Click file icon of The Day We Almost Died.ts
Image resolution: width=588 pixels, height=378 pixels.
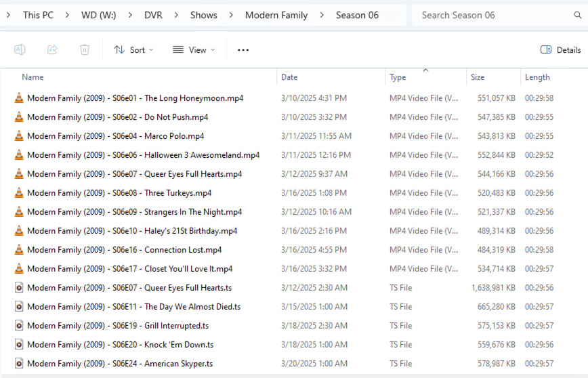point(19,306)
